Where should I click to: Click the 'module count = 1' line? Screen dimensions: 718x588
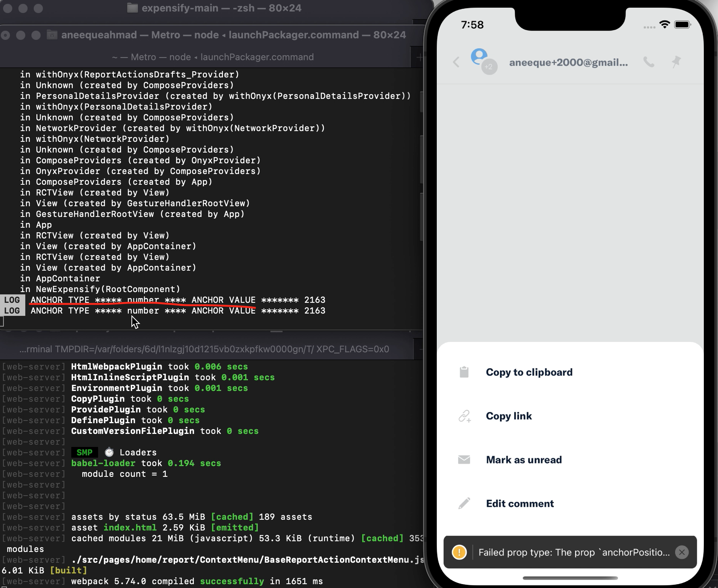pos(125,474)
